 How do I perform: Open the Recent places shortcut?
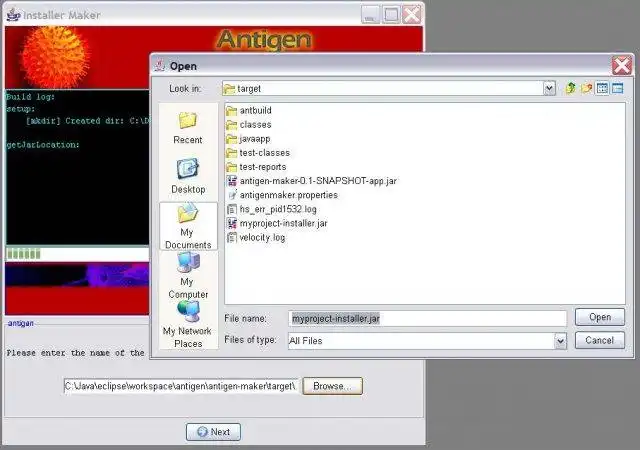[188, 128]
